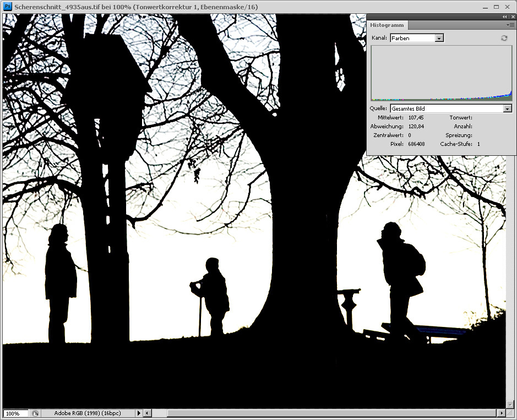Open the status bar info arrow menu
Screen dimensions: 517x420
tap(139, 413)
